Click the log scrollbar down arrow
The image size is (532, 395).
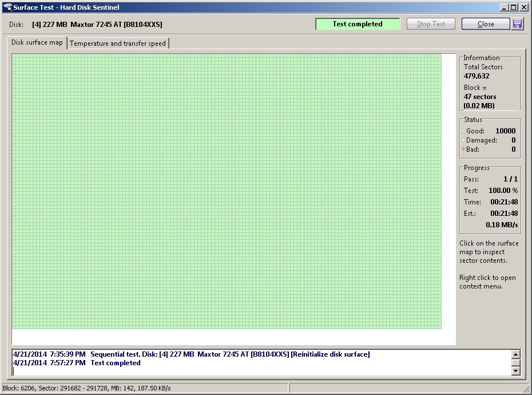coord(516,371)
